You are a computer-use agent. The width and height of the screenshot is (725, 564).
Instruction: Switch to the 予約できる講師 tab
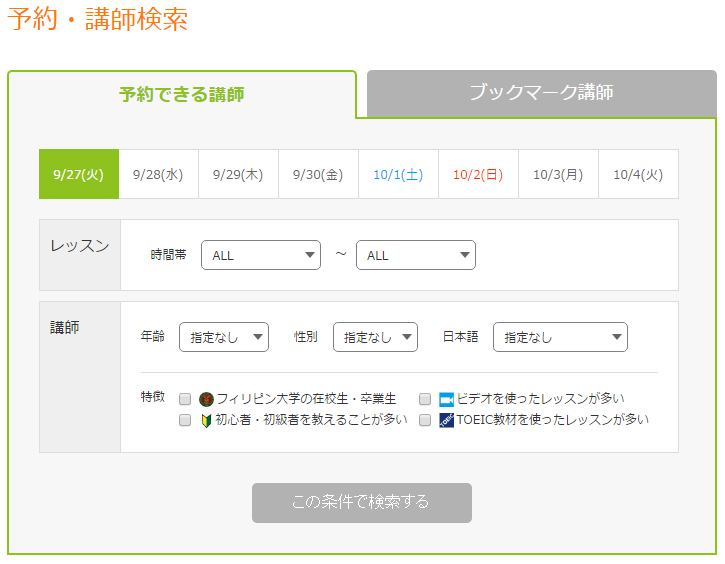coord(182,94)
